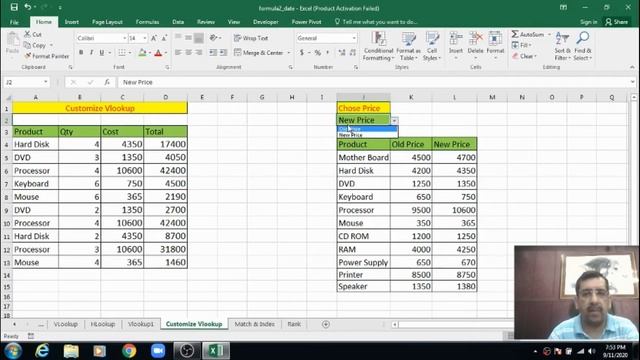
Task: Click Sign in link
Action: tap(588, 22)
